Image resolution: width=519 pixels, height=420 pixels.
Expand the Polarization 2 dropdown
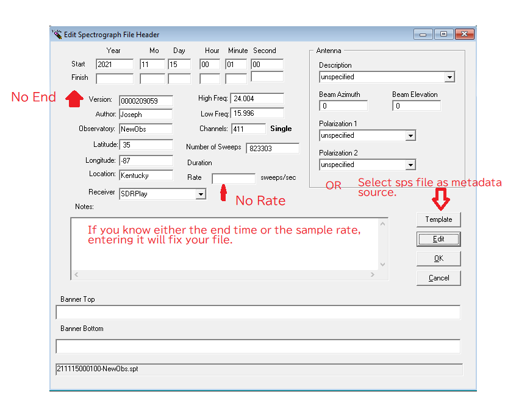click(x=410, y=165)
